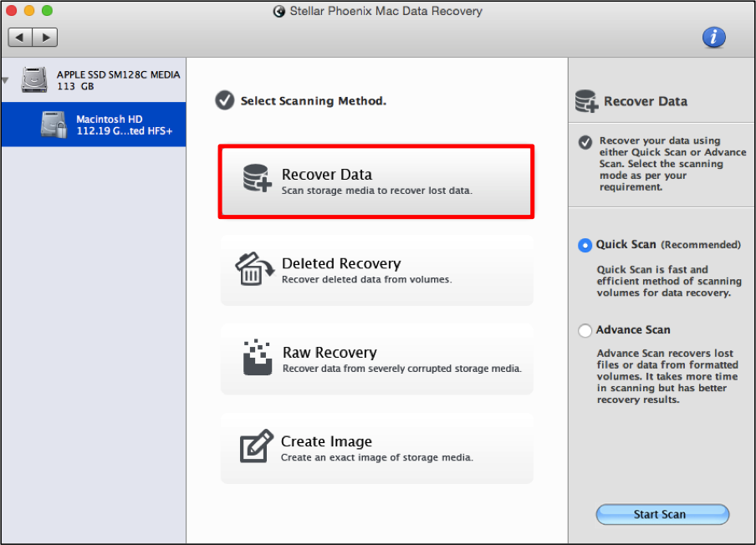The image size is (756, 545).
Task: Click the Create Image pencil icon
Action: pos(256,446)
